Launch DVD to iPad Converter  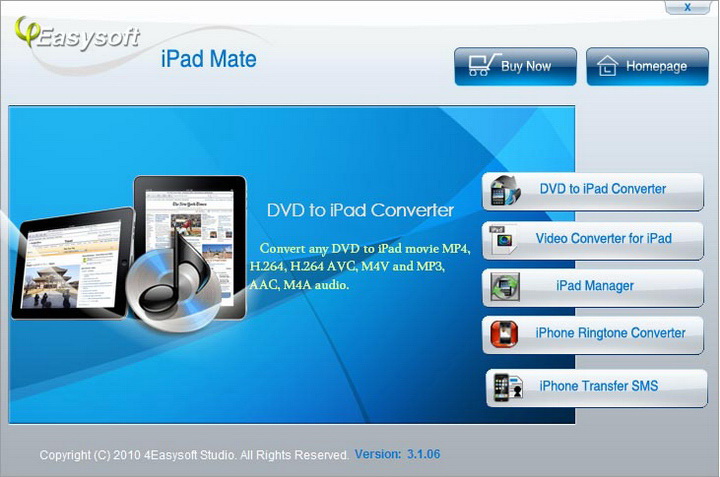[592, 191]
